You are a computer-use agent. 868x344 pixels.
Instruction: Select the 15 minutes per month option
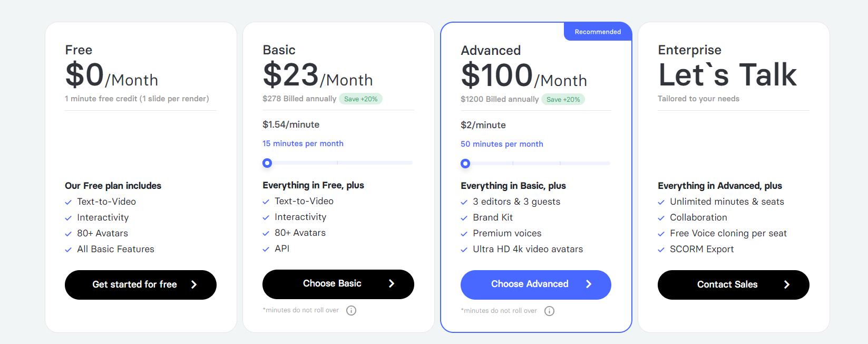[x=303, y=143]
